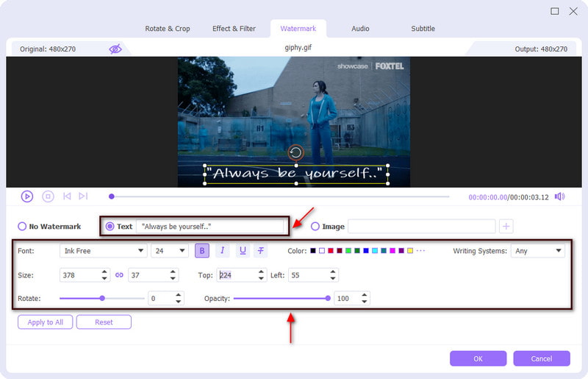Viewport: 588px width, 379px height.
Task: Switch to the Subtitle tab
Action: click(x=423, y=29)
